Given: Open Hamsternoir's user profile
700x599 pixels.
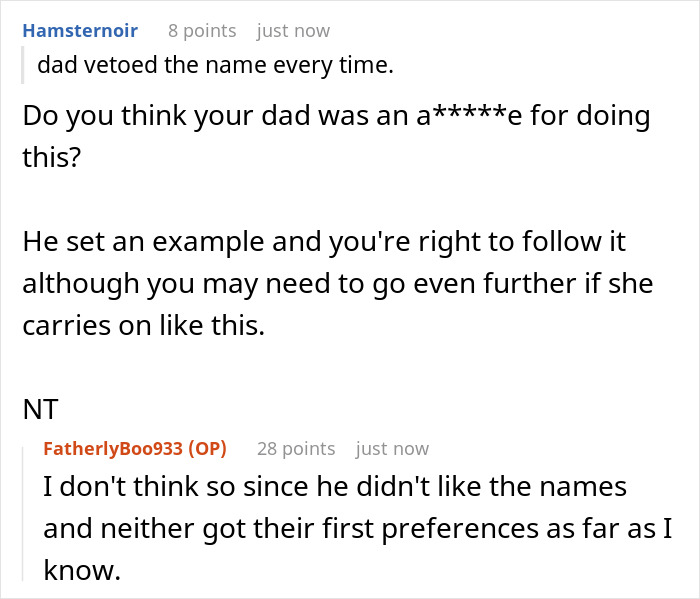Looking at the screenshot, I should [x=80, y=31].
